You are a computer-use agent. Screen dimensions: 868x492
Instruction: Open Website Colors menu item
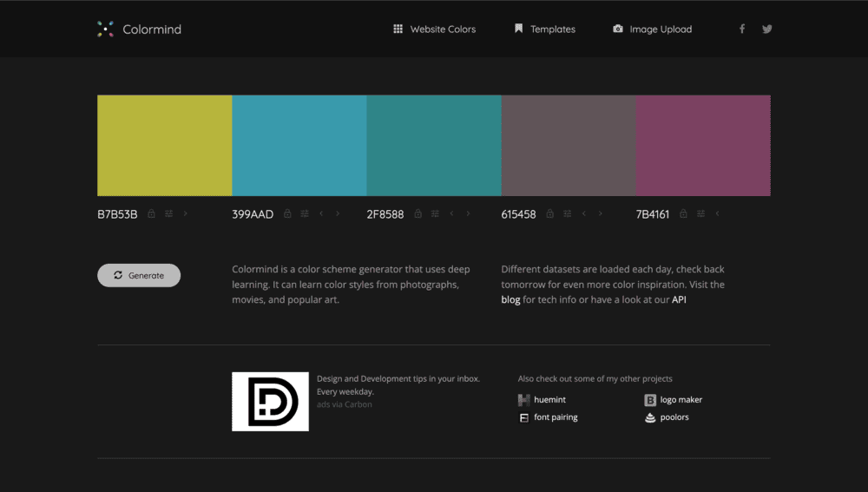click(x=434, y=30)
